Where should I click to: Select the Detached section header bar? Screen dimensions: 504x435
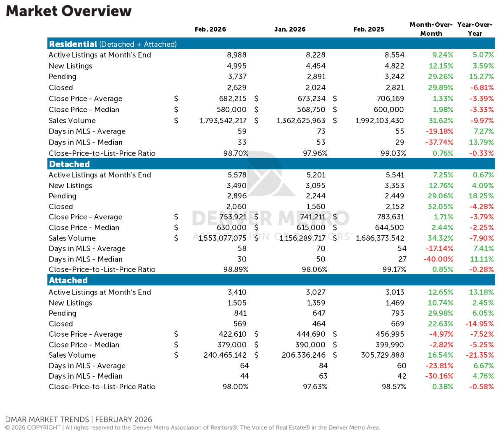[270, 164]
